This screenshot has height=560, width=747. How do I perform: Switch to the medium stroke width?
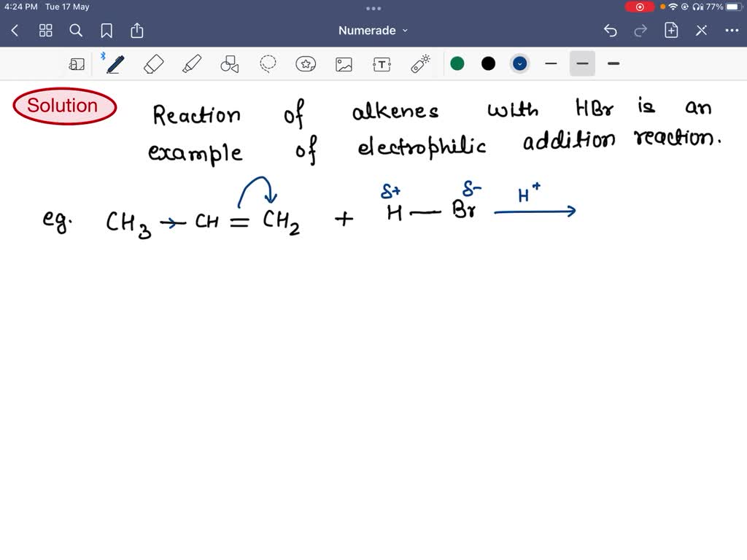(x=582, y=64)
